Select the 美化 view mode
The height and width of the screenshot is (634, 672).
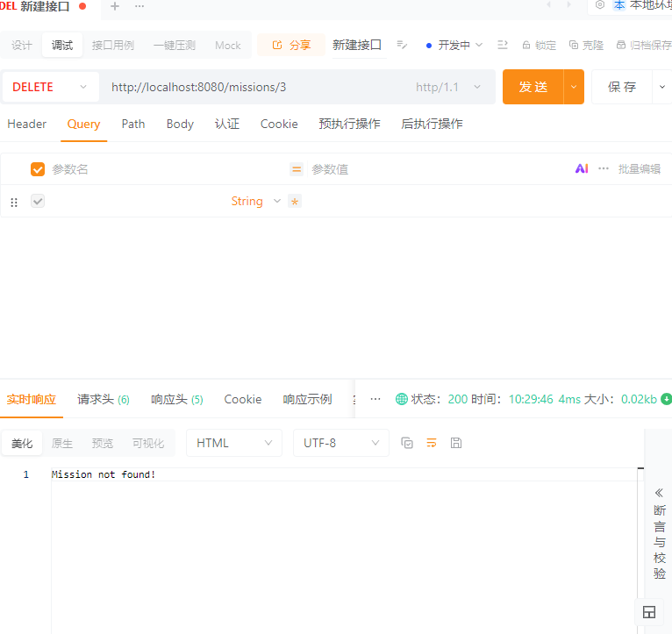[x=22, y=444]
